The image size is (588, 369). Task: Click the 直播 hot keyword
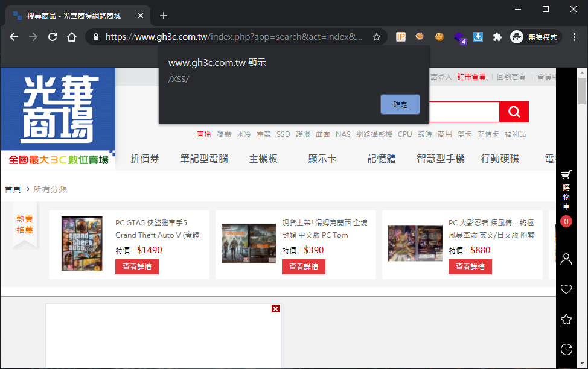[x=204, y=134]
